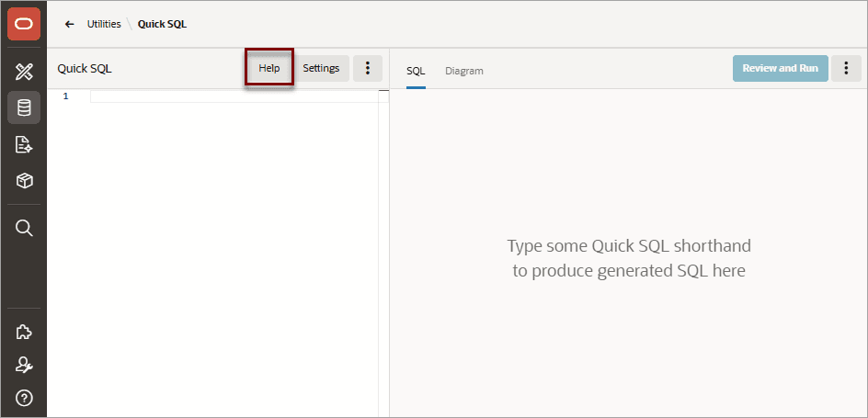
Task: Click the Oracle APEX home logo
Action: point(24,24)
